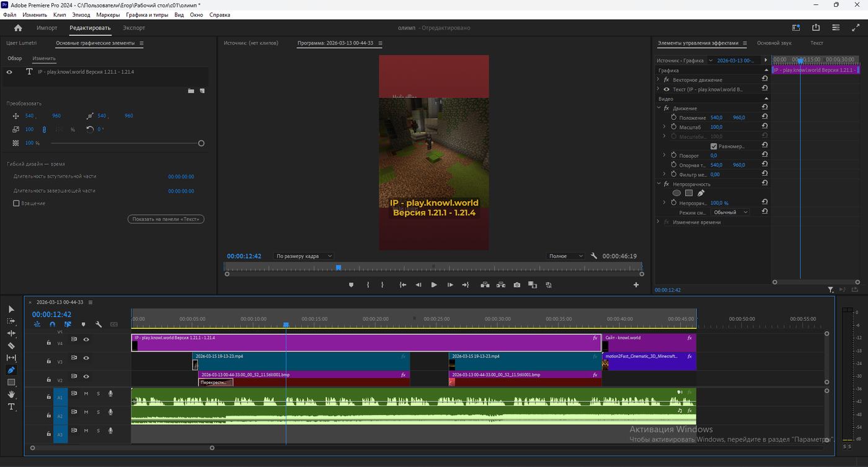Click Home icon in top bar
This screenshot has width=868, height=467.
point(18,28)
